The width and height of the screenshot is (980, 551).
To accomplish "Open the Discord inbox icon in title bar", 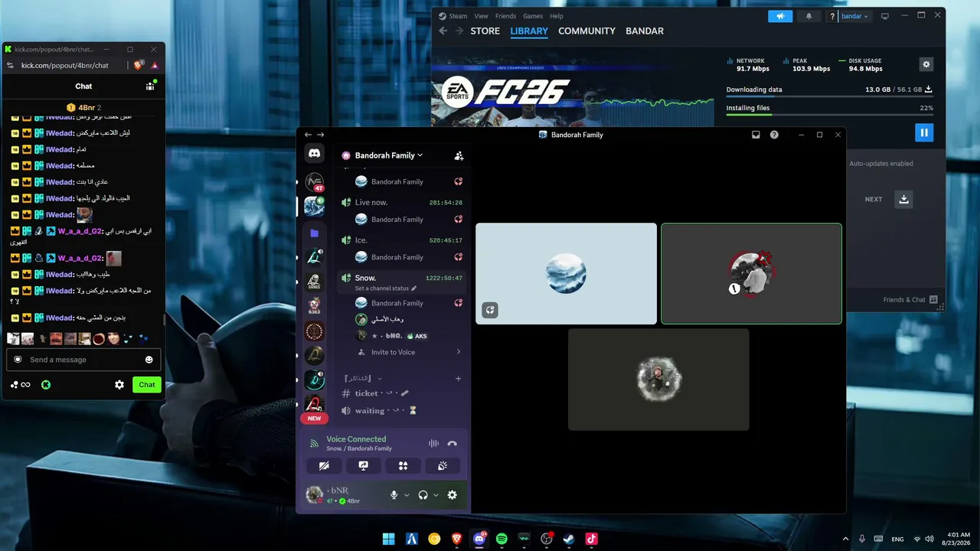I will (756, 135).
